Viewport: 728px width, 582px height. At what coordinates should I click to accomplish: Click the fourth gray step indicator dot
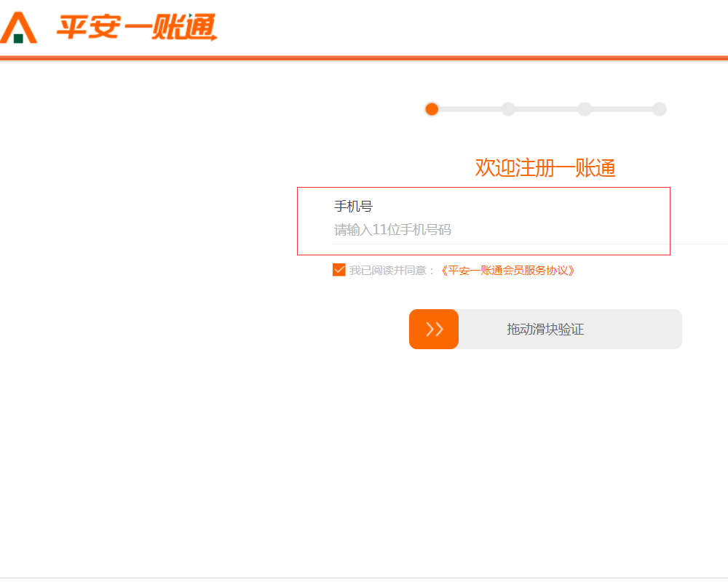point(659,109)
